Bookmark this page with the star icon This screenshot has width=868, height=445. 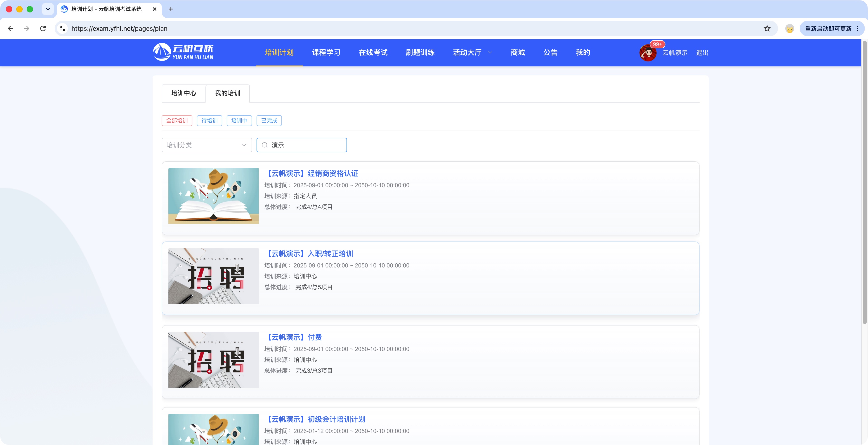[x=767, y=29]
